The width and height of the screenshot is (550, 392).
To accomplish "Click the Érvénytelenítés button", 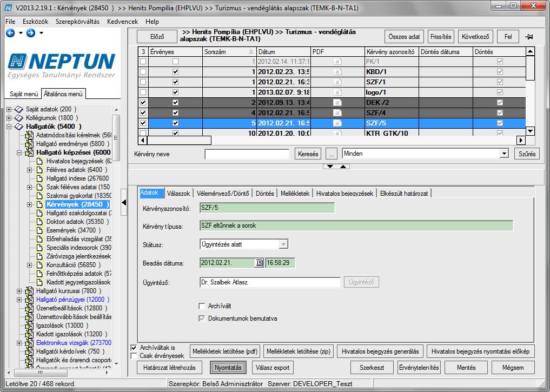I will click(419, 368).
